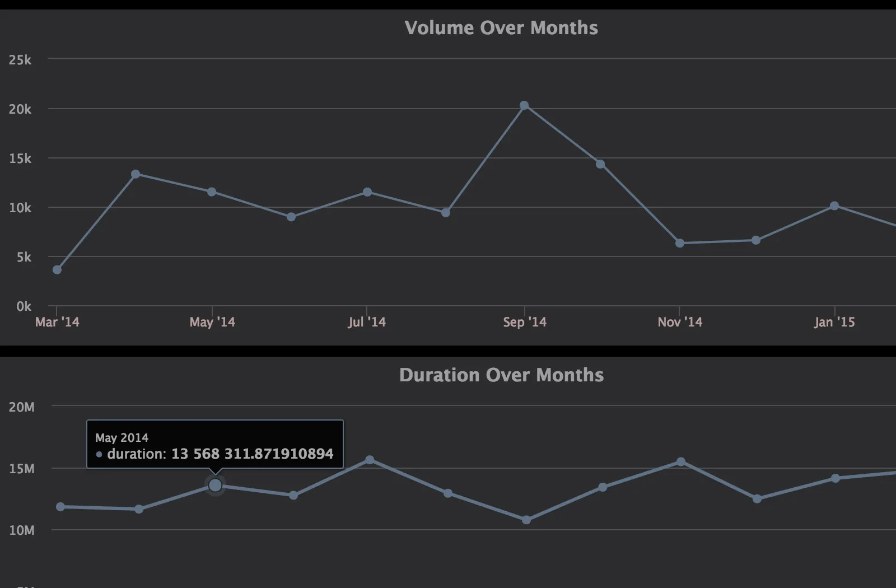The width and height of the screenshot is (896, 588).
Task: Click the Volume chart's May '14 data point
Action: click(212, 192)
